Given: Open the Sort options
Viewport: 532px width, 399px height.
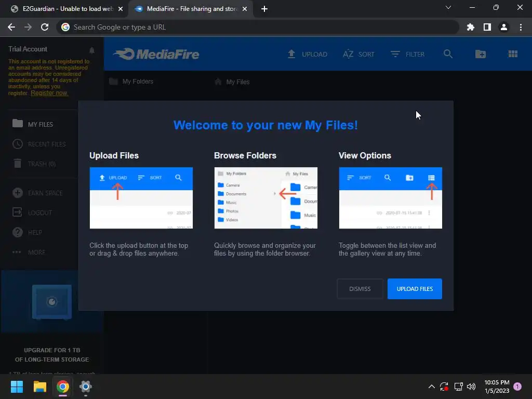Looking at the screenshot, I should (x=358, y=54).
